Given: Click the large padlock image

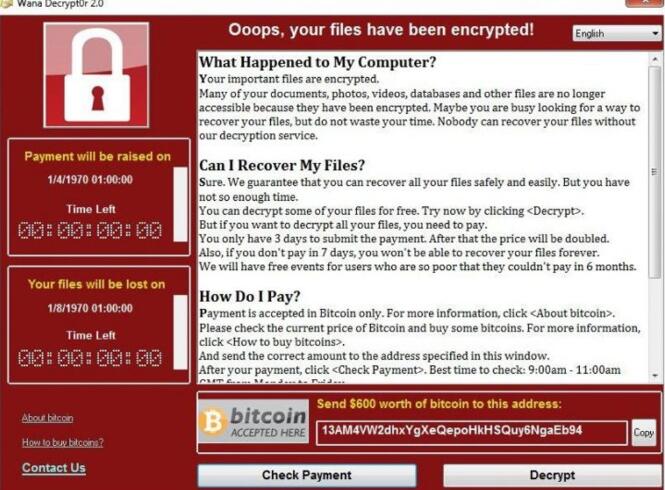Looking at the screenshot, I should click(96, 75).
